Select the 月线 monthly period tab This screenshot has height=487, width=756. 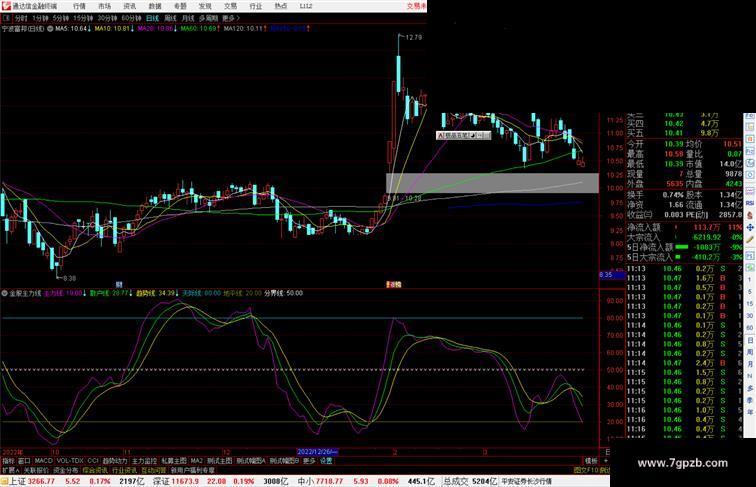click(x=188, y=18)
